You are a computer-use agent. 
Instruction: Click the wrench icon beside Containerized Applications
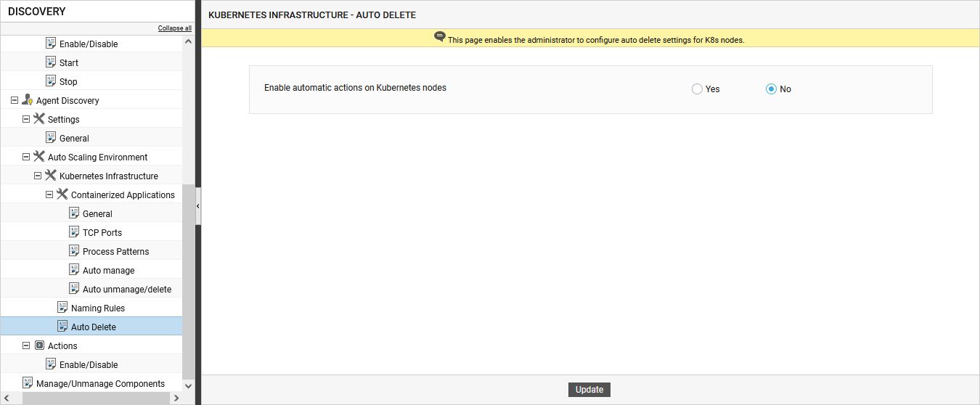(62, 195)
